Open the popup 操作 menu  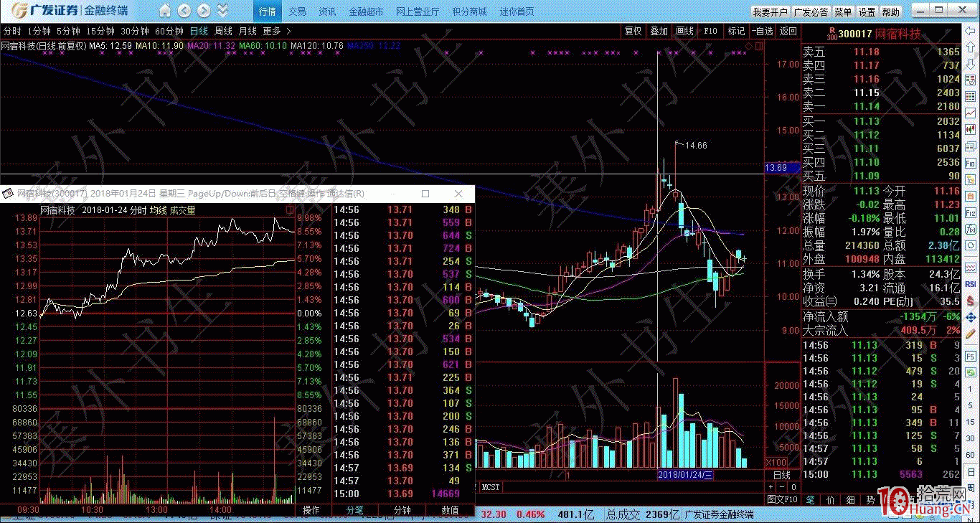point(311,510)
